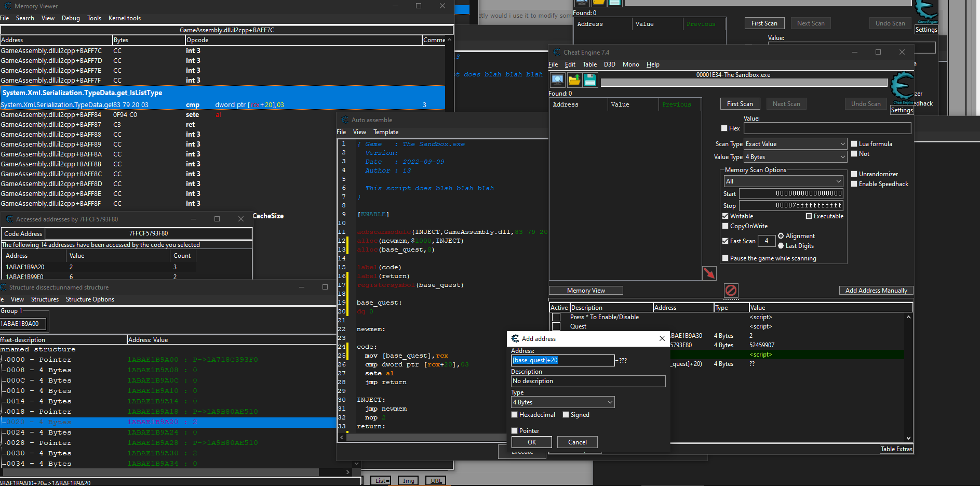Click the Description field in Add address
This screenshot has height=486, width=980.
pyautogui.click(x=588, y=382)
